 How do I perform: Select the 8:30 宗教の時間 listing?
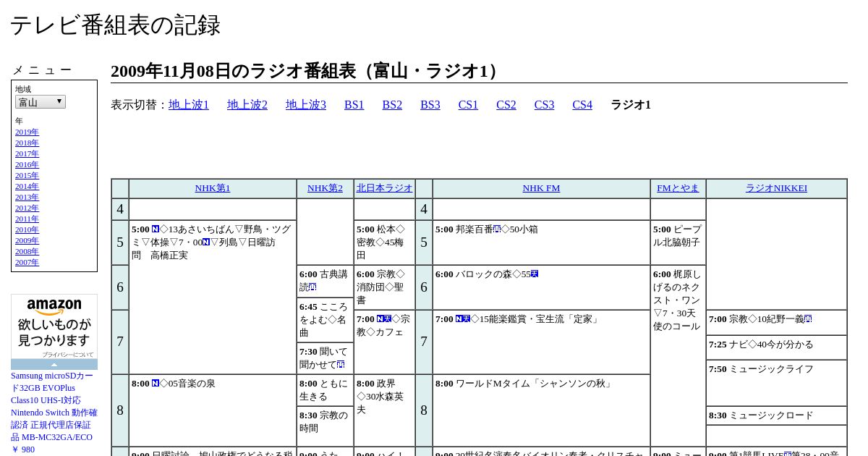(325, 426)
